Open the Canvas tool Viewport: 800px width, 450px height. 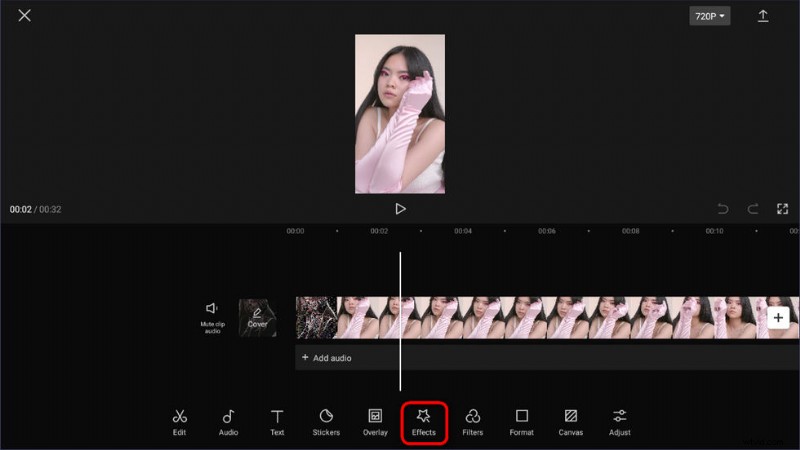coord(570,422)
